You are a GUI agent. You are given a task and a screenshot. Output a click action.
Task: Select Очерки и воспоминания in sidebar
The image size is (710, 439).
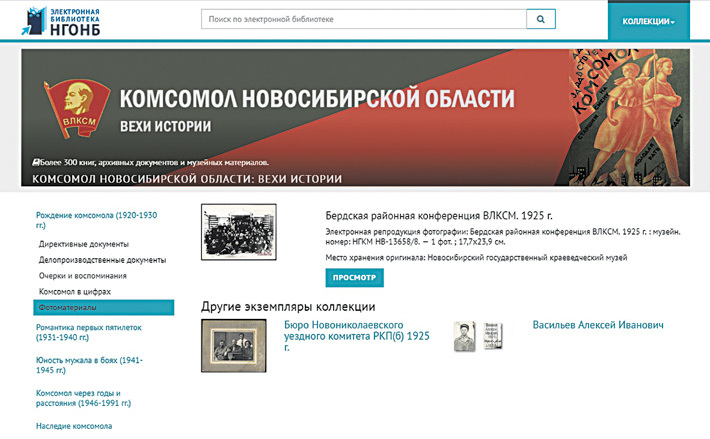[82, 276]
